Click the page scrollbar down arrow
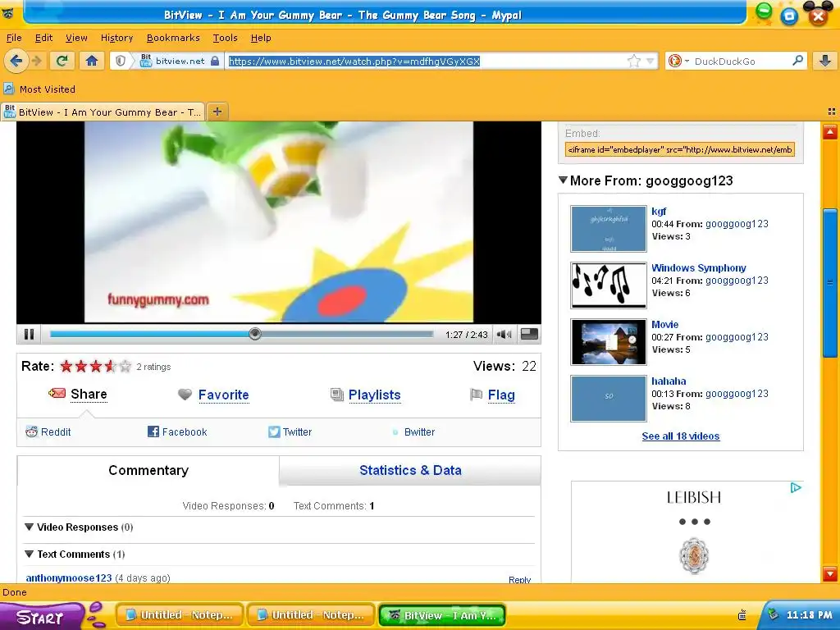This screenshot has height=630, width=840. click(830, 573)
